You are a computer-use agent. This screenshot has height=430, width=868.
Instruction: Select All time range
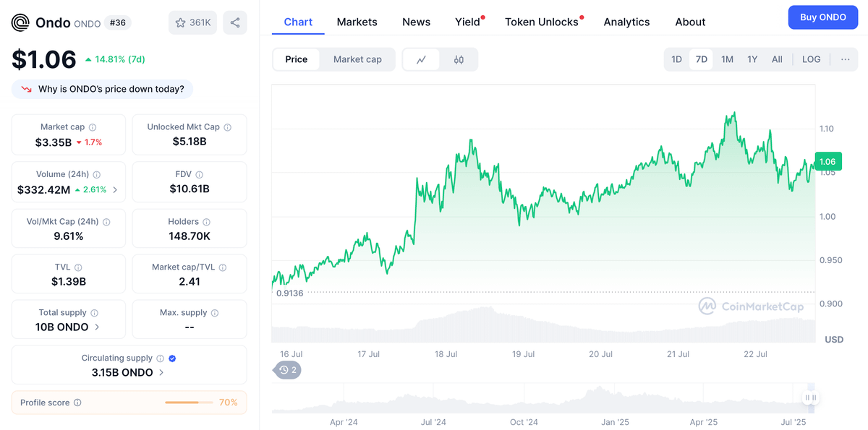[777, 59]
